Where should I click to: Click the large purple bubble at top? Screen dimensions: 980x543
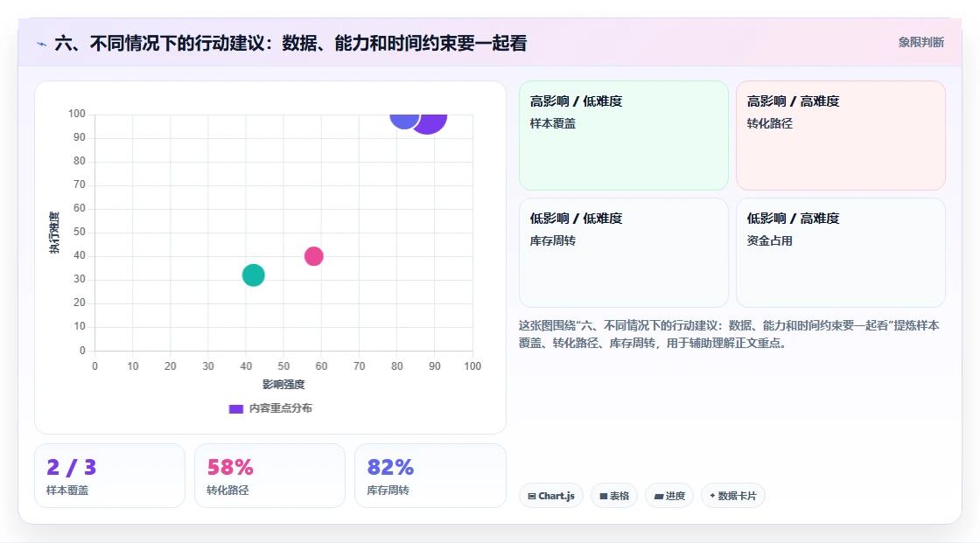(431, 122)
